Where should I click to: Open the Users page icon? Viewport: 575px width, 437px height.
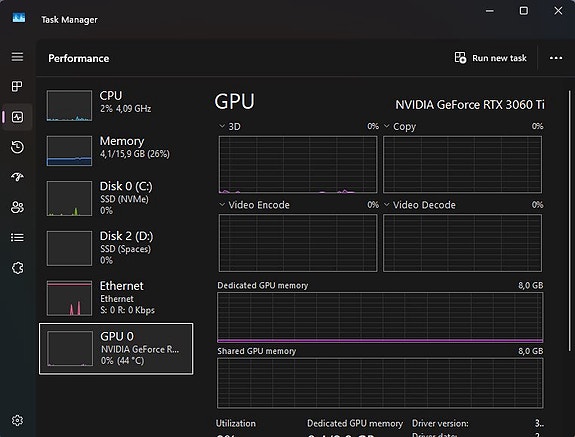(x=17, y=208)
